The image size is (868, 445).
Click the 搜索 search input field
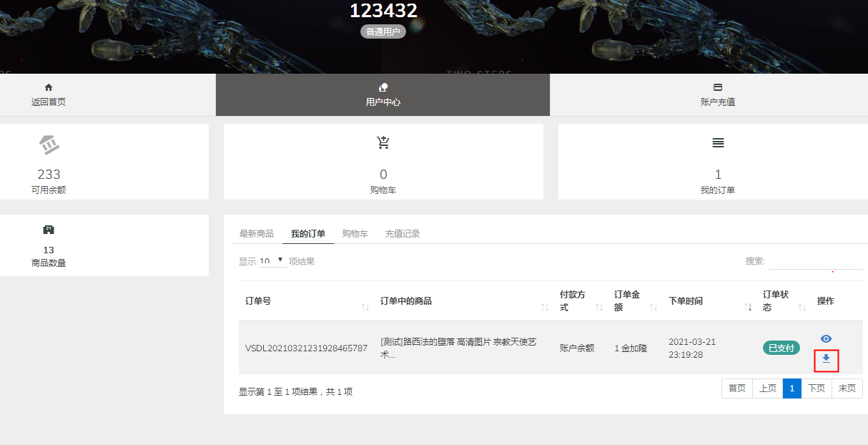815,261
